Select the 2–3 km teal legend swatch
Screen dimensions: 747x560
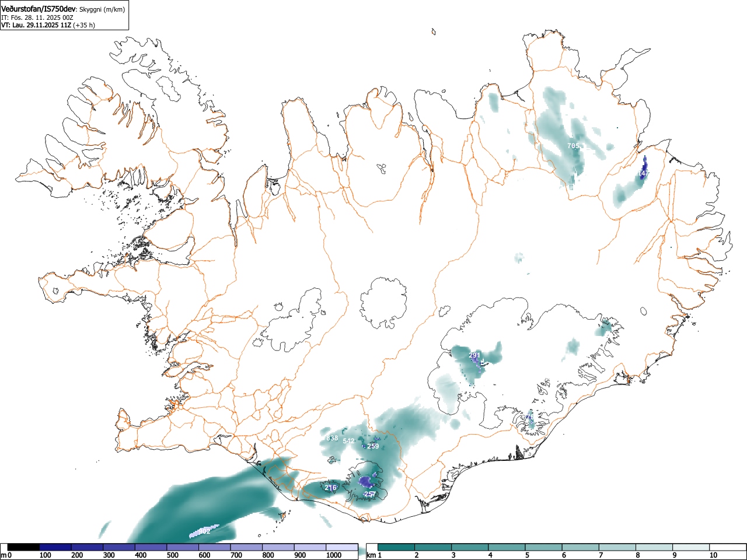(433, 547)
